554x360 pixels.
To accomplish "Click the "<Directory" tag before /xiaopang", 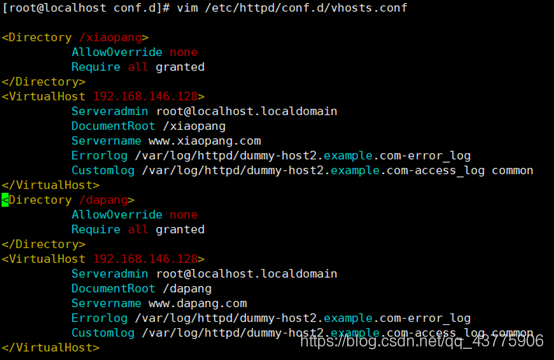I will coord(37,37).
